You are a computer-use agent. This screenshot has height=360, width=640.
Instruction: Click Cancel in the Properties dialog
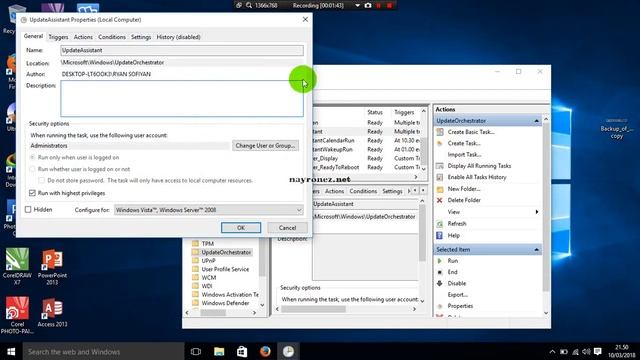click(x=287, y=228)
